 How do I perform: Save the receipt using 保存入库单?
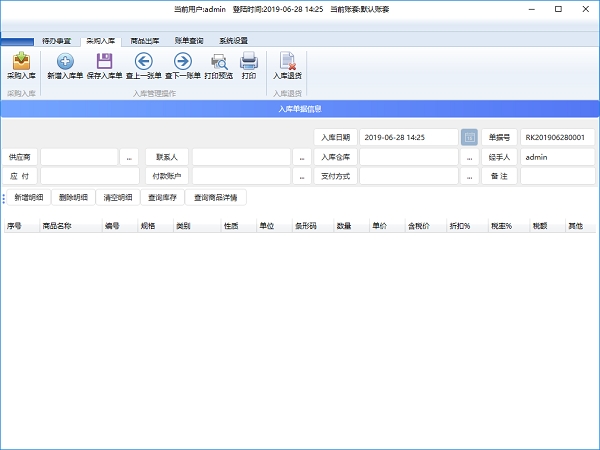click(104, 66)
